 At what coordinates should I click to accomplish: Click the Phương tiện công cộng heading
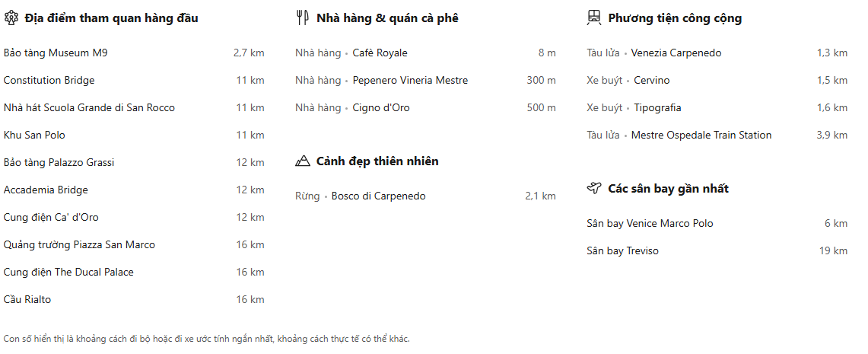coord(675,18)
